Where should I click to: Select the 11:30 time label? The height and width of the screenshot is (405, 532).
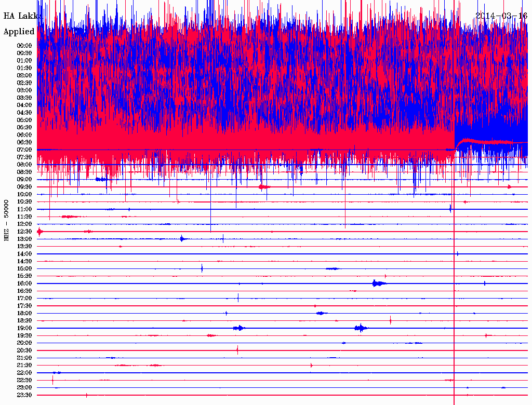pos(24,217)
